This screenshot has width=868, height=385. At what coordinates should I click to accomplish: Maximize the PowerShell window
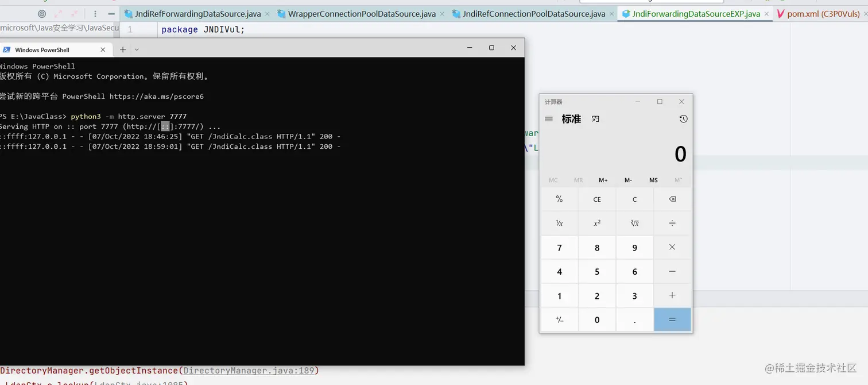(x=491, y=48)
